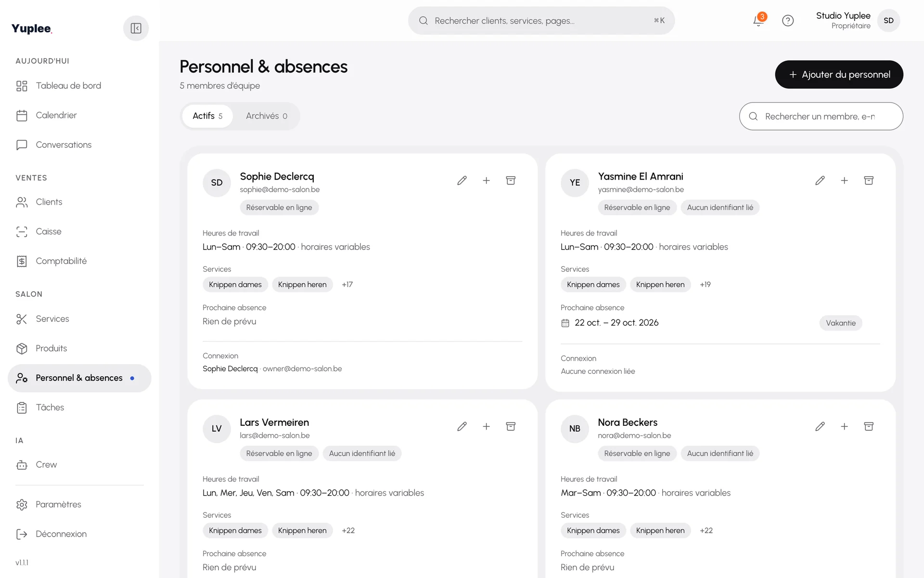Archive Lars Vermeiren's card

[511, 427]
